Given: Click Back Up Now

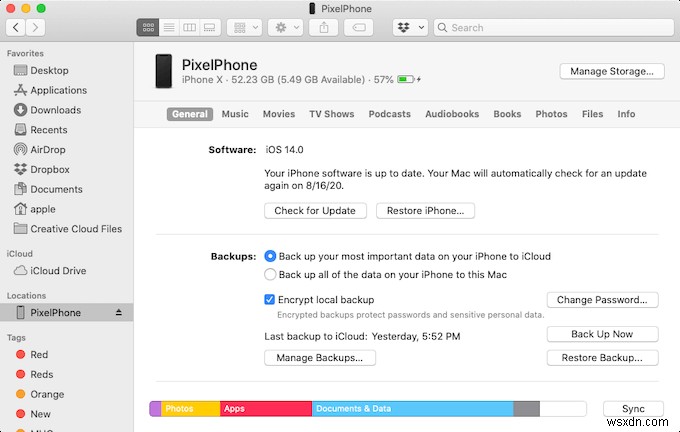Looking at the screenshot, I should coord(602,334).
